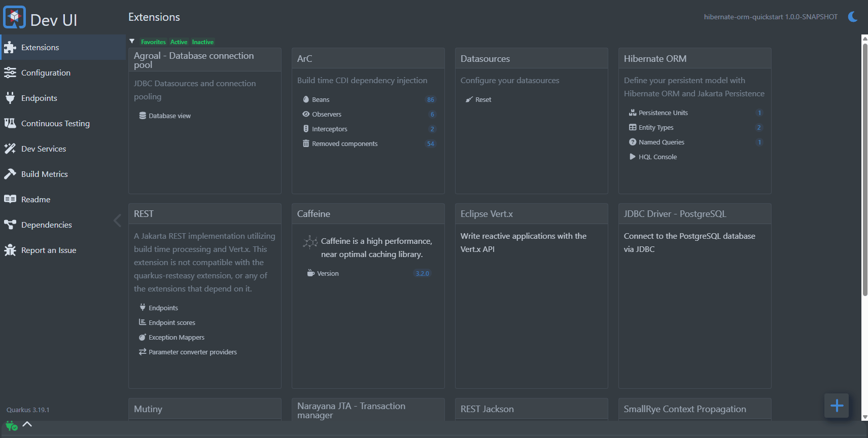Click the Eclipse Vert.x card title
The image size is (868, 438).
click(487, 214)
